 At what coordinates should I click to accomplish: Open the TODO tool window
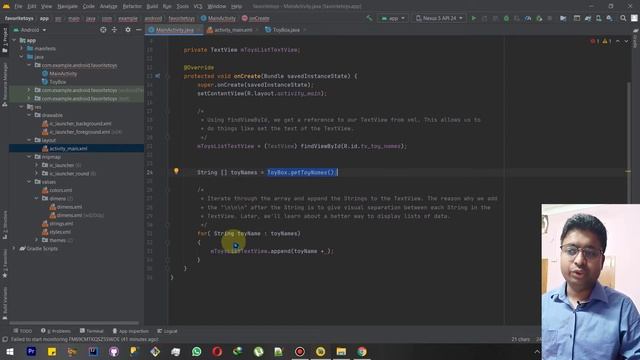point(22,331)
